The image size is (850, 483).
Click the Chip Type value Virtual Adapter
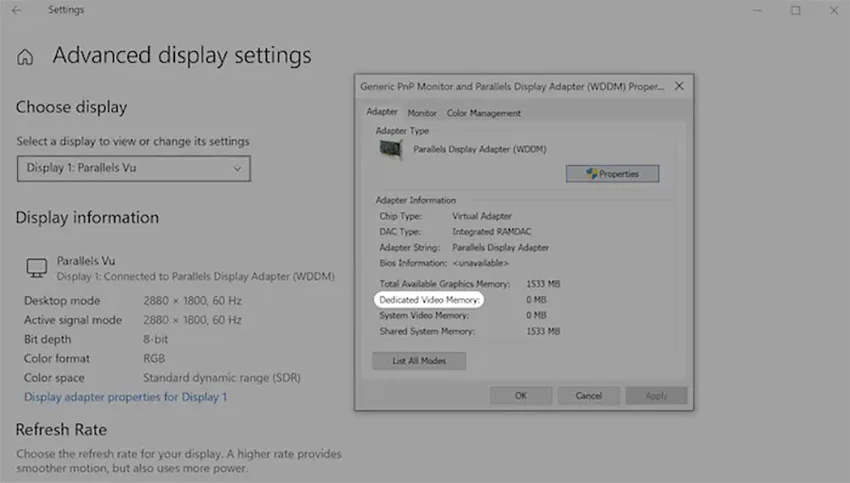482,216
